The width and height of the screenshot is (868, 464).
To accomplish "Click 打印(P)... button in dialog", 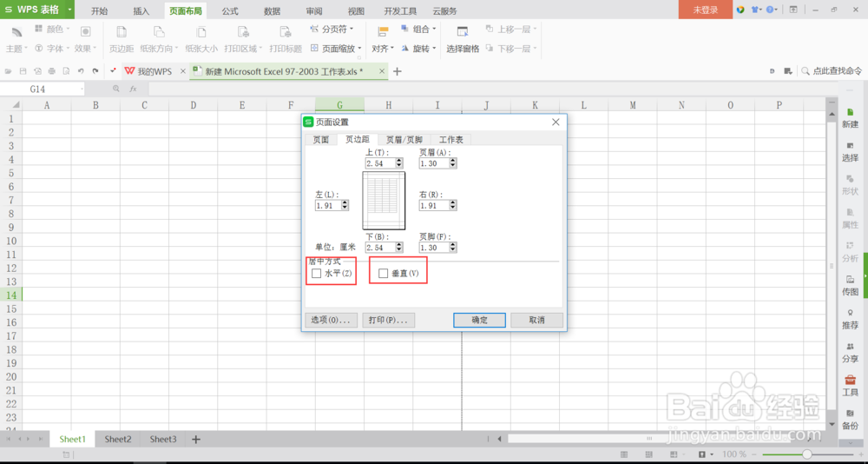I will point(389,320).
